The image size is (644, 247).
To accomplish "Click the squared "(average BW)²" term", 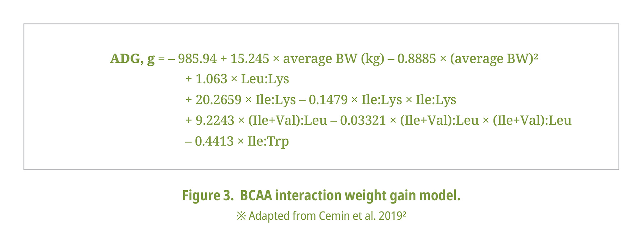I will pyautogui.click(x=494, y=59).
